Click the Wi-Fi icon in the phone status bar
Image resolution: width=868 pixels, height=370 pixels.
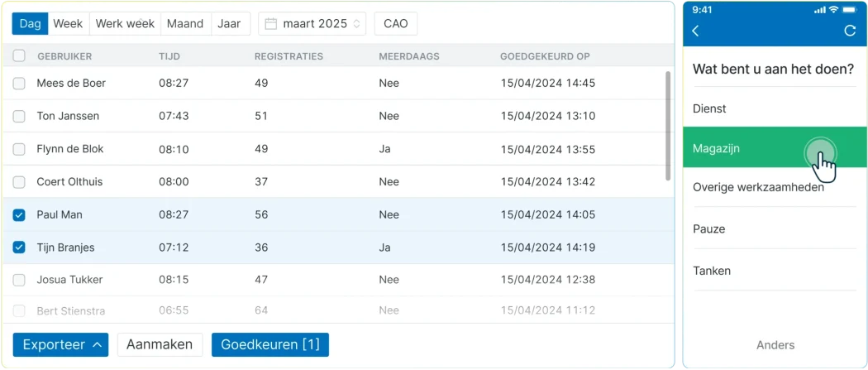[833, 10]
